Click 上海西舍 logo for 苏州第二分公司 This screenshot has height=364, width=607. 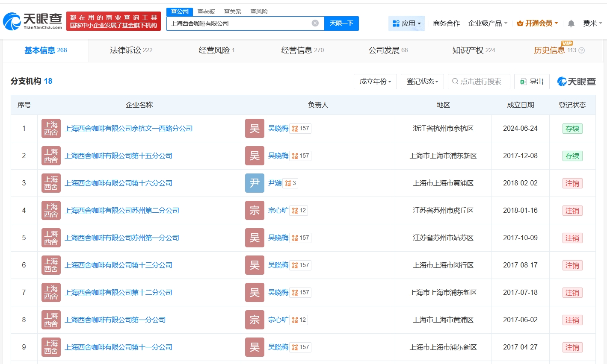pyautogui.click(x=51, y=211)
